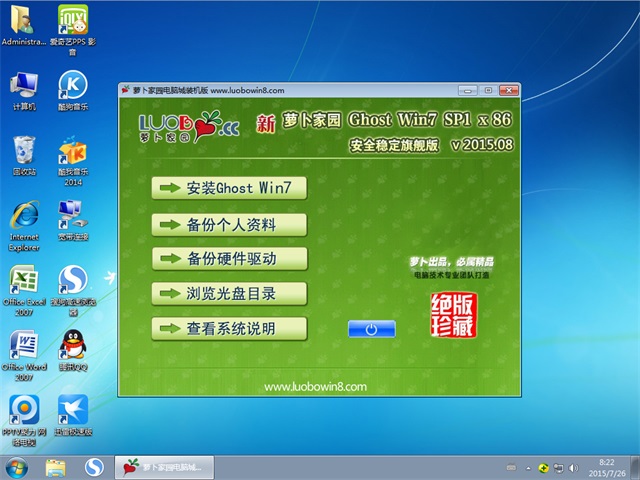Open the Internet Explorer desktop icon
This screenshot has height=480, width=640.
pyautogui.click(x=24, y=226)
